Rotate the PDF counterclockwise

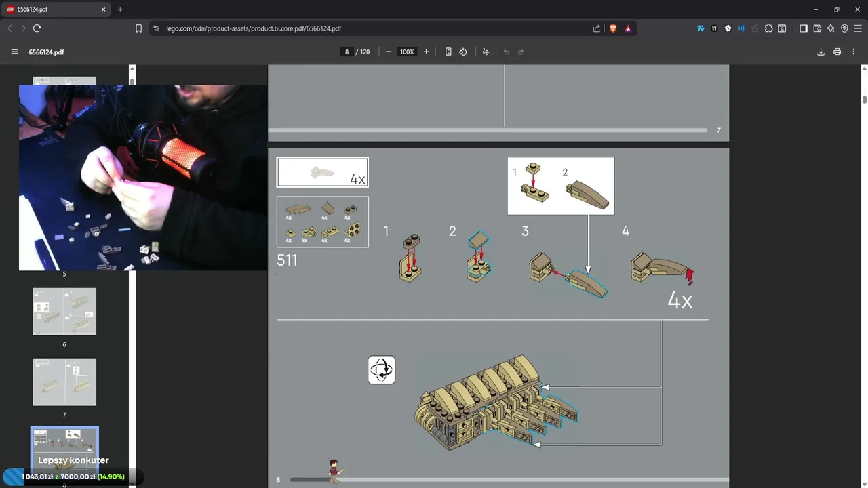coord(463,52)
